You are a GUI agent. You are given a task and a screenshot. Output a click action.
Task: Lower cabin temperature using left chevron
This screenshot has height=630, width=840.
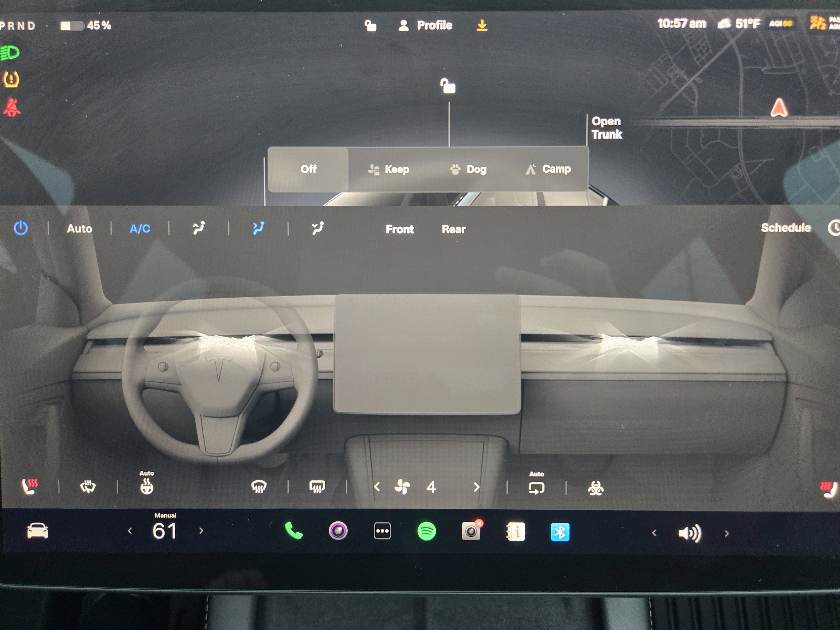click(x=131, y=531)
